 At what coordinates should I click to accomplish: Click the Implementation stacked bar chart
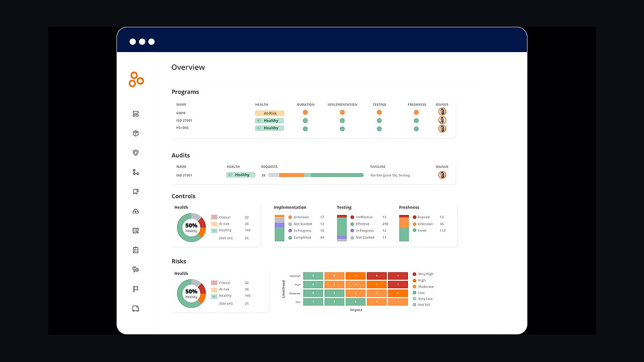pos(280,228)
